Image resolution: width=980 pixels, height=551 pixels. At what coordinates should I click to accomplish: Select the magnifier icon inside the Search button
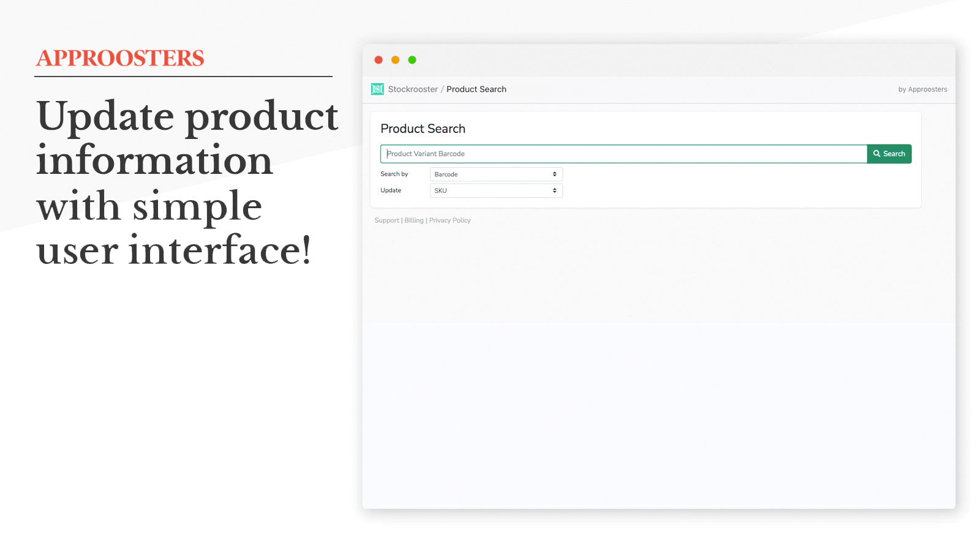877,154
